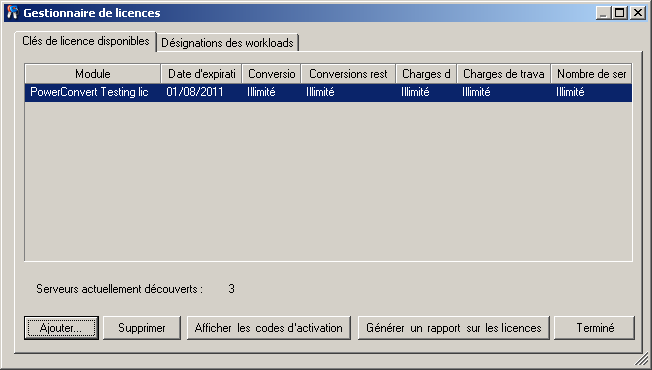Click the Ajouter... button

tap(61, 328)
